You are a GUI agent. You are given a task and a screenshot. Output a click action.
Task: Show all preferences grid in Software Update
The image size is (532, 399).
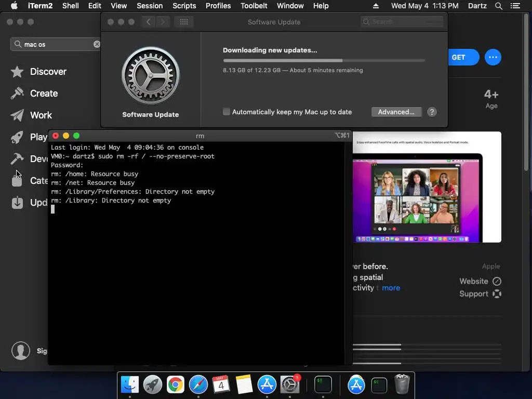(184, 22)
